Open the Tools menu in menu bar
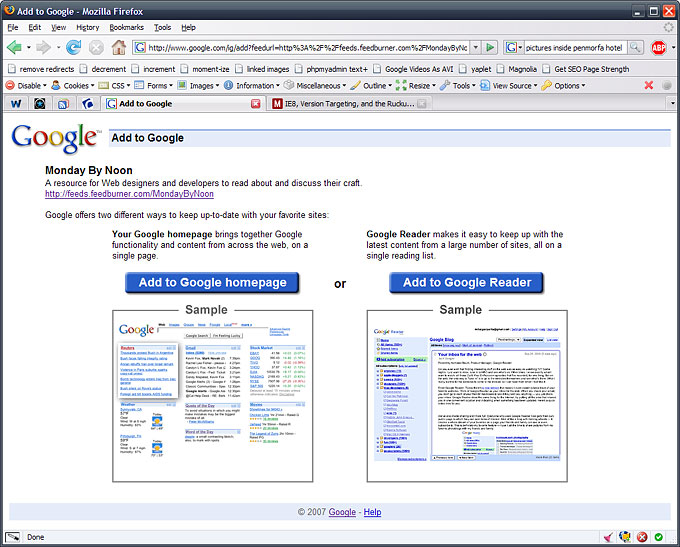Screen dimensions: 680x547 coord(162,27)
